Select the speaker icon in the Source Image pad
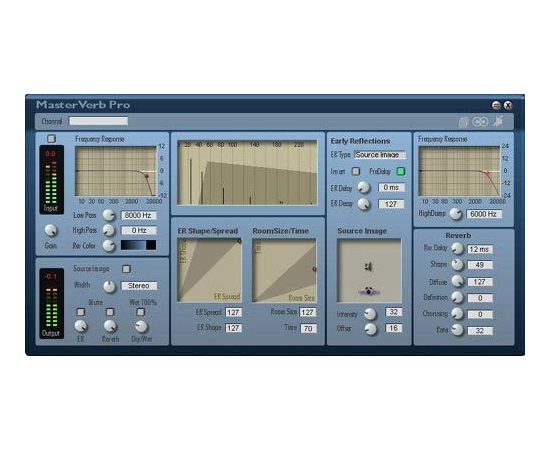This screenshot has height=450, width=550. pyautogui.click(x=368, y=267)
